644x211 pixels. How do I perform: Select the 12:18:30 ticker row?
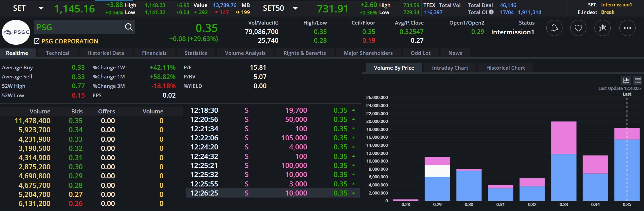coord(273,110)
